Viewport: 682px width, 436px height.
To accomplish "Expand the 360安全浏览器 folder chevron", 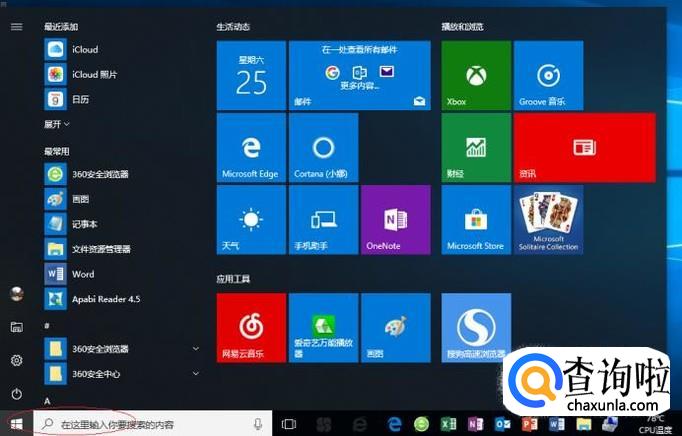I will [x=196, y=349].
